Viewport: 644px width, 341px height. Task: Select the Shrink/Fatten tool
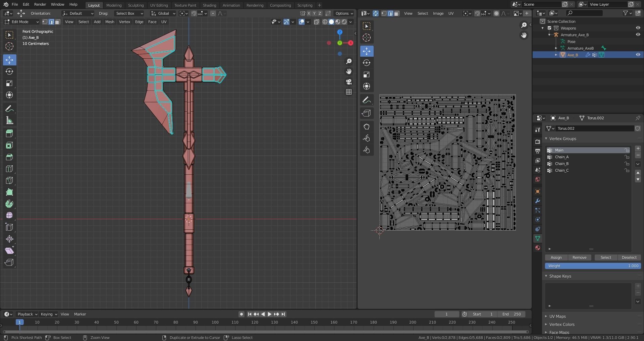9,239
